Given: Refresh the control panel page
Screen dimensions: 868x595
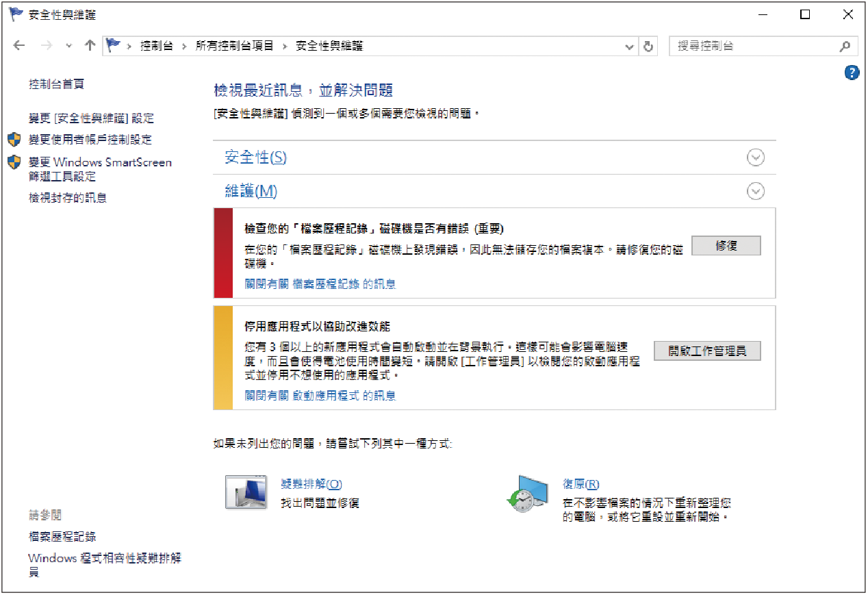Looking at the screenshot, I should pos(648,47).
